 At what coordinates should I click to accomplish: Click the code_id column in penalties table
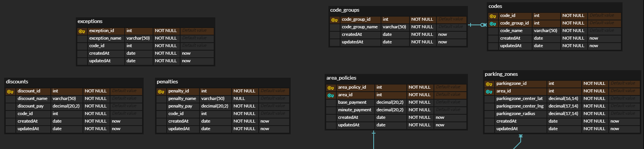click(x=176, y=114)
